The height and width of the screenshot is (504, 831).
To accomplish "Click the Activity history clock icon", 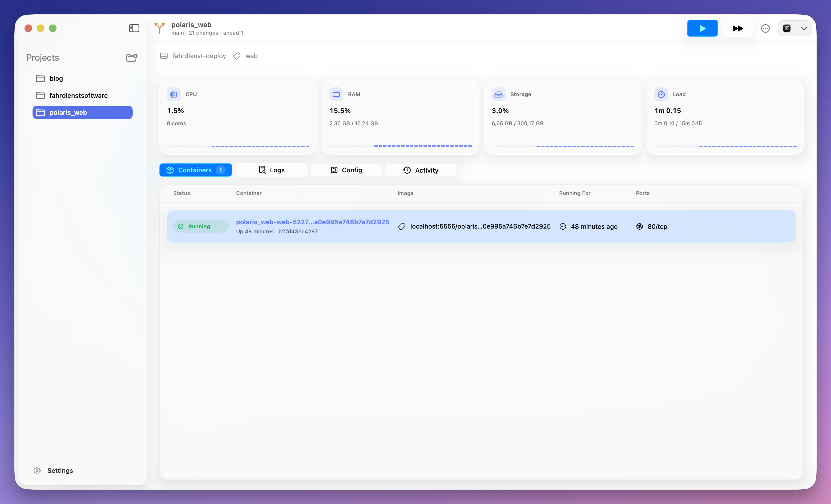I will (x=407, y=170).
